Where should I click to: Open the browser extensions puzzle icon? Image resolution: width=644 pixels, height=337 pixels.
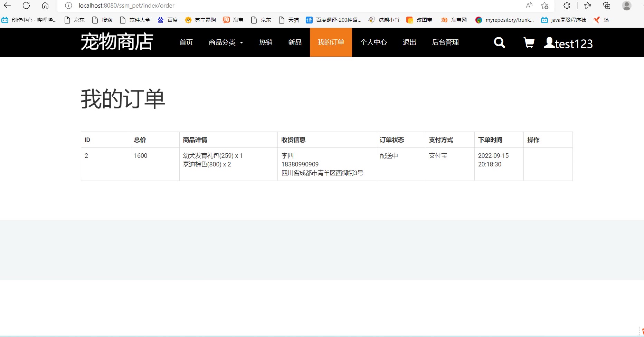point(567,6)
